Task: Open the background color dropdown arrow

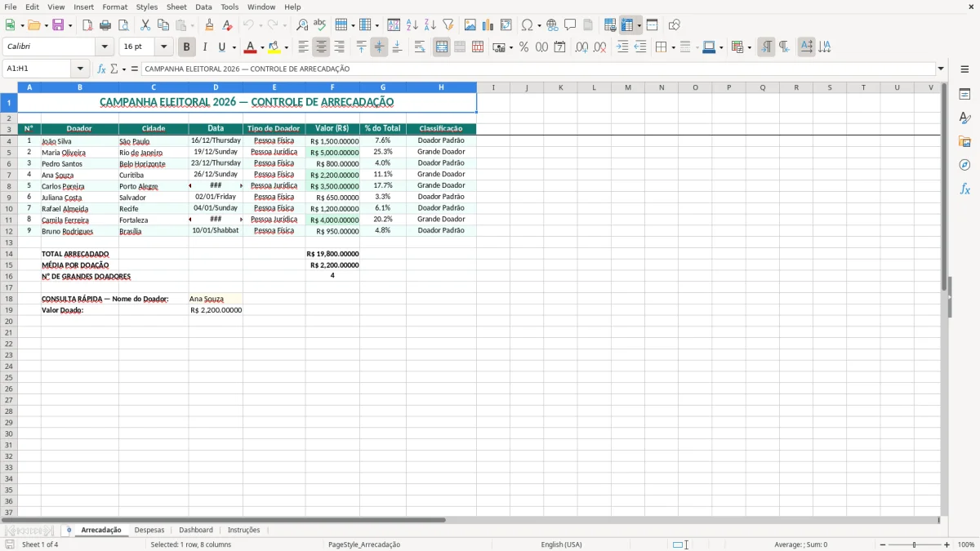Action: (x=285, y=47)
